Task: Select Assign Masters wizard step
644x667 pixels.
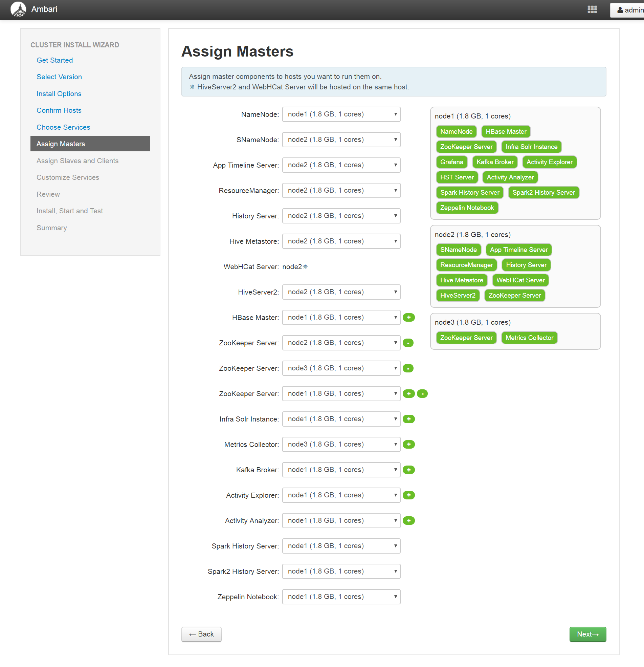Action: tap(90, 144)
